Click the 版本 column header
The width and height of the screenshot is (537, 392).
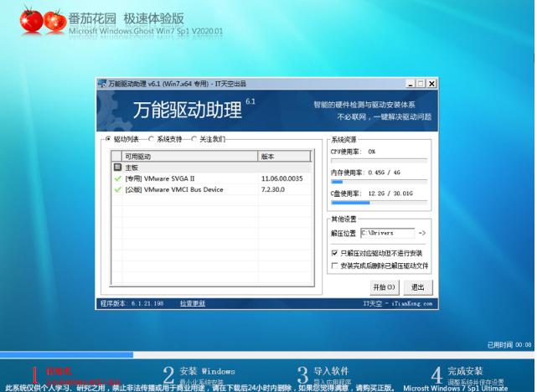pyautogui.click(x=284, y=157)
